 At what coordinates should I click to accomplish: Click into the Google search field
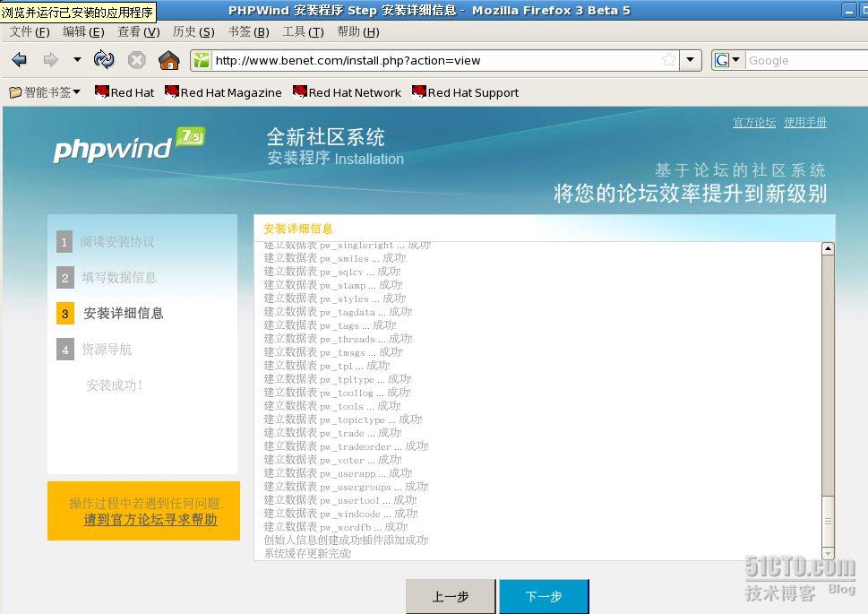pos(806,60)
